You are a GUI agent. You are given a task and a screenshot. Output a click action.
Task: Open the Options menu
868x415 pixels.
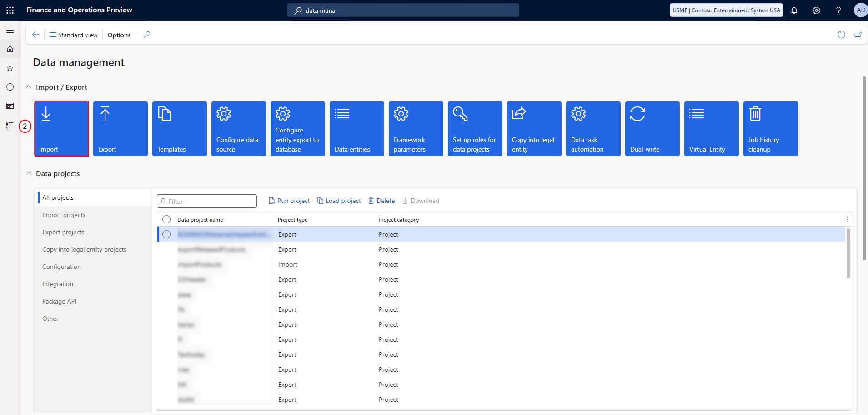(x=119, y=35)
